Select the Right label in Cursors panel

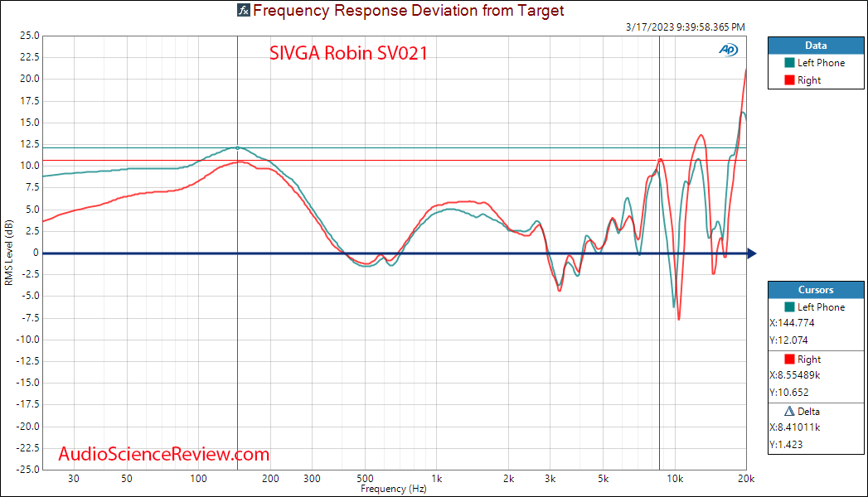(809, 359)
